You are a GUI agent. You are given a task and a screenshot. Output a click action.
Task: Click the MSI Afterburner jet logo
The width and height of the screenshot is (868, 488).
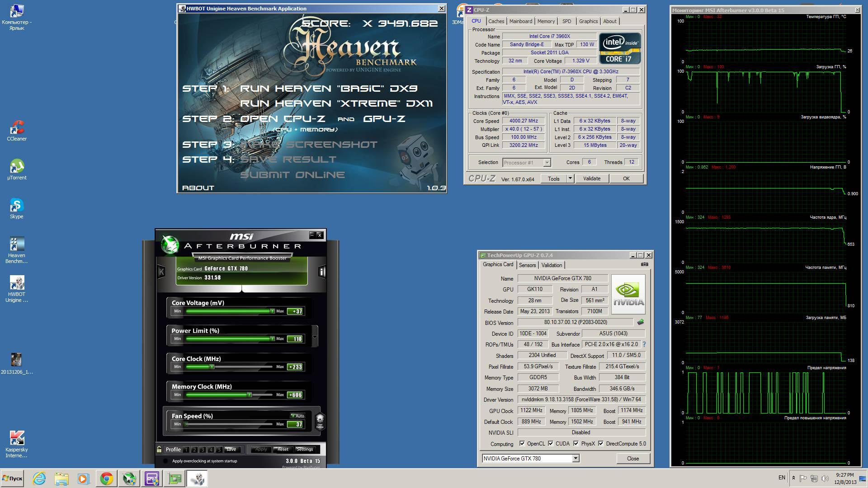pyautogui.click(x=170, y=244)
